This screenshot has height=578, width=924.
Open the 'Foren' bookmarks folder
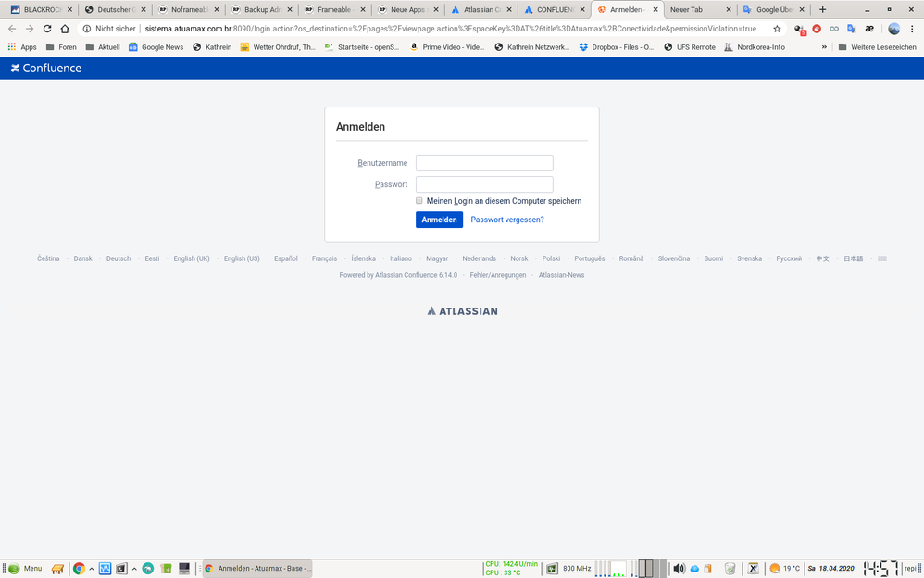(61, 47)
